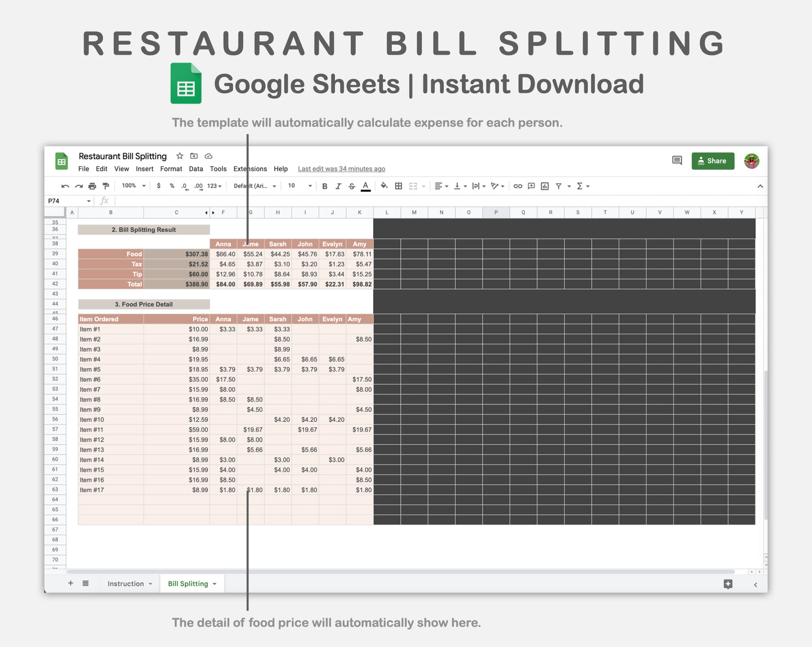Screen dimensions: 812x647
Task: Open the zoom 100% dropdown
Action: (x=134, y=186)
